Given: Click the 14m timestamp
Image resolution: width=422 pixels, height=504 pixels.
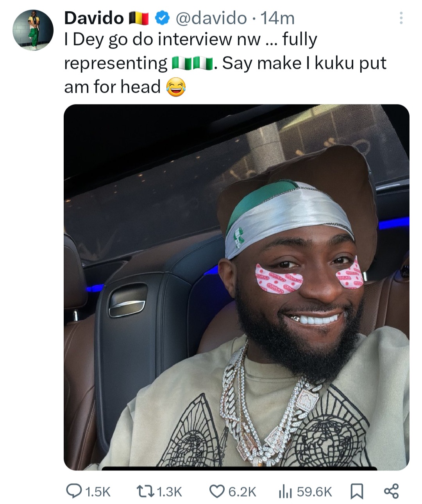Looking at the screenshot, I should (x=277, y=18).
